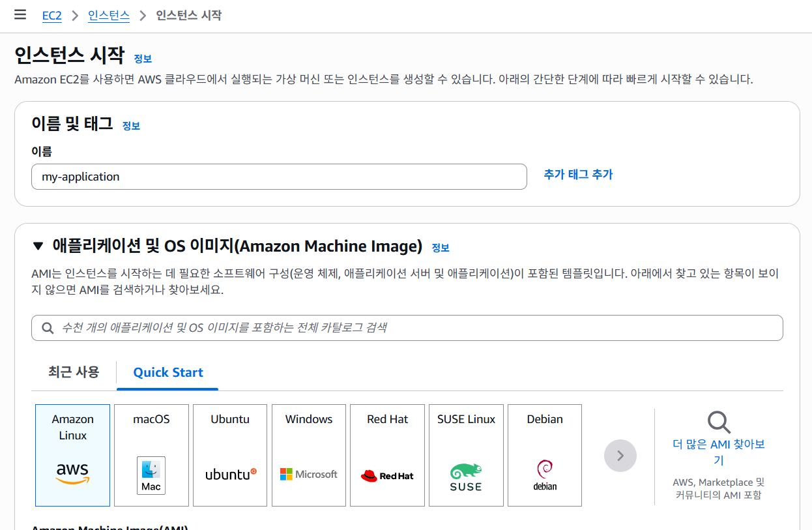Select the Debian AMI tile
This screenshot has height=530, width=812.
tap(545, 455)
